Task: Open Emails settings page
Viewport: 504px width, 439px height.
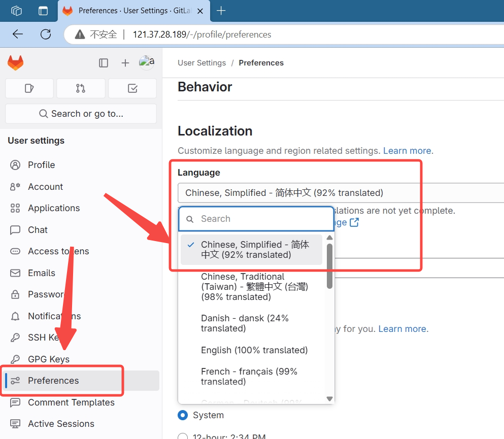Action: (x=42, y=273)
